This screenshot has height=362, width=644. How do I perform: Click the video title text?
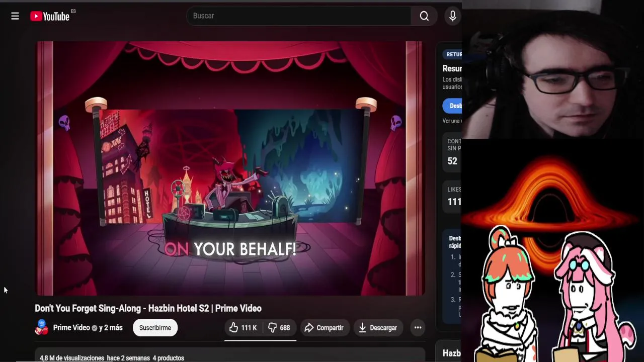coord(148,308)
